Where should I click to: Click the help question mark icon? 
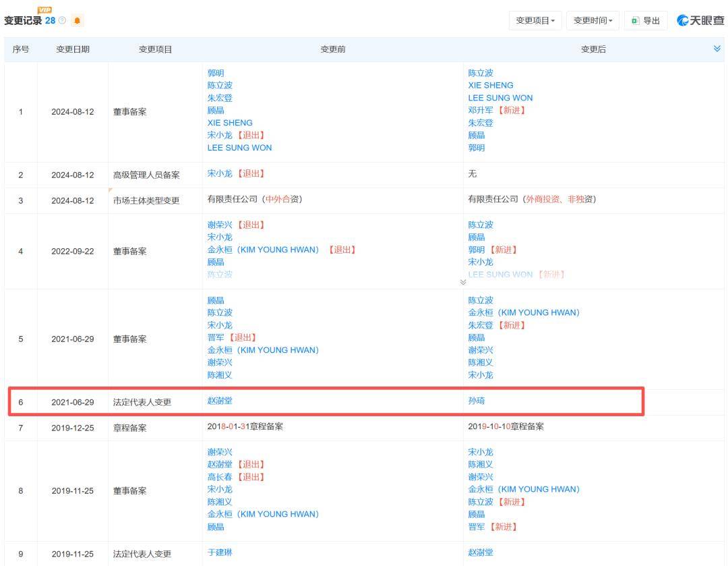[62, 20]
